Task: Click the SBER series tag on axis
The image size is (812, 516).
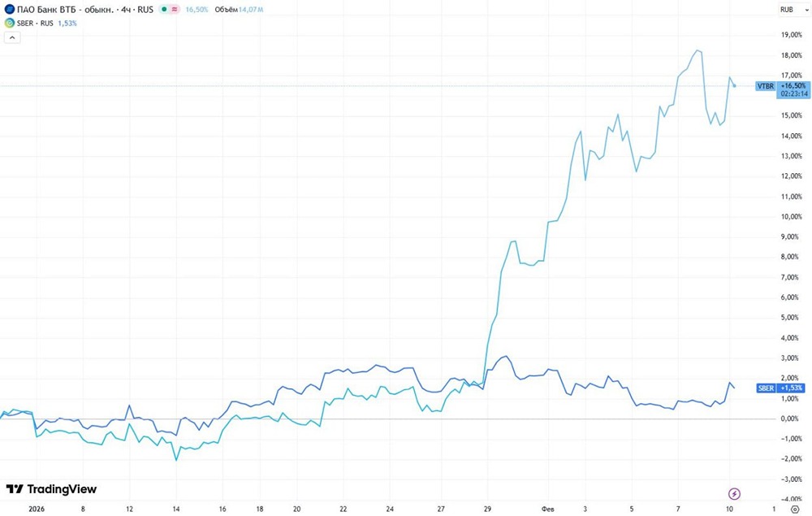Action: coord(766,388)
